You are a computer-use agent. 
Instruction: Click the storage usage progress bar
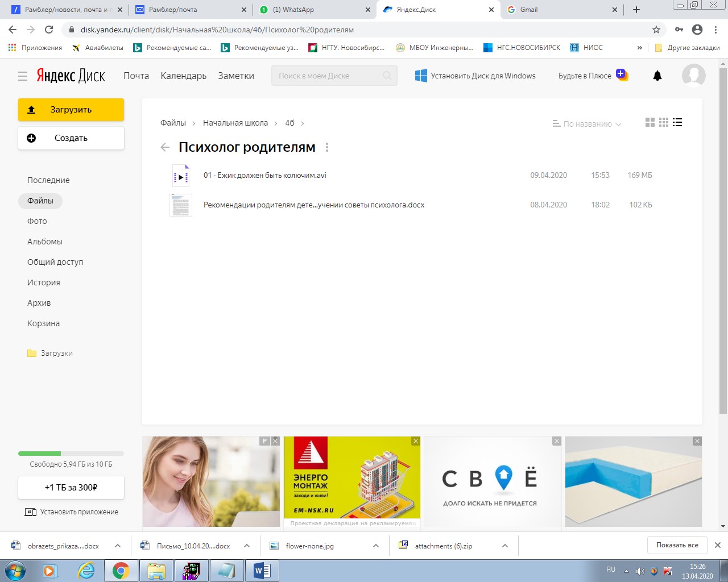point(71,454)
